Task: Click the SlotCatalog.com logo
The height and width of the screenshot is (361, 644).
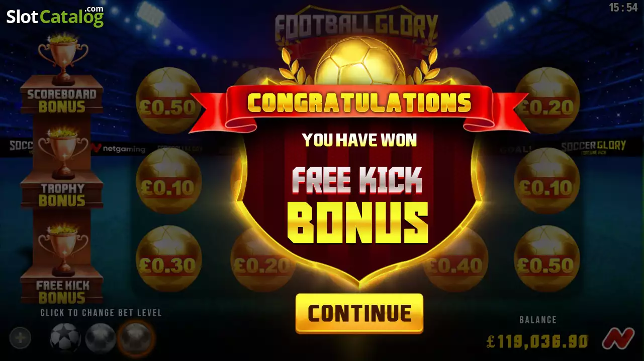Action: pos(55,16)
